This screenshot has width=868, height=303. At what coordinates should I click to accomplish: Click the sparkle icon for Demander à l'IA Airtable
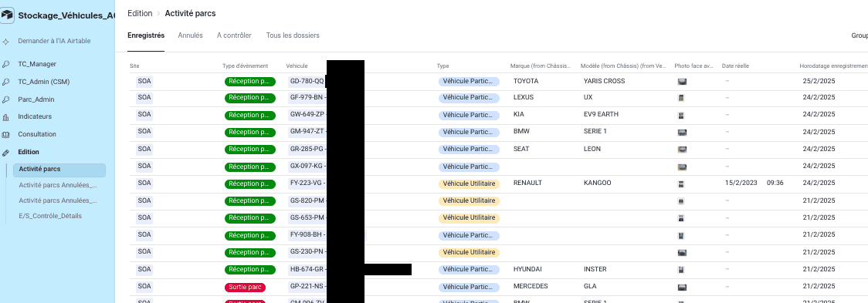coord(5,42)
